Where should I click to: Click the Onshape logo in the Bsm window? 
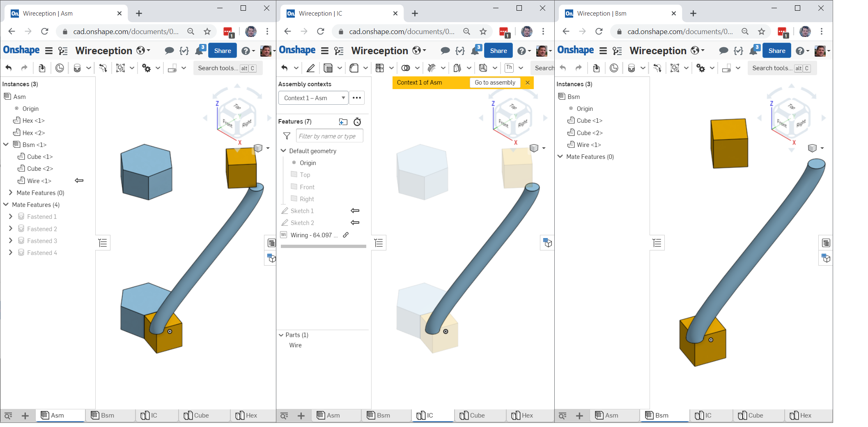[x=575, y=50]
